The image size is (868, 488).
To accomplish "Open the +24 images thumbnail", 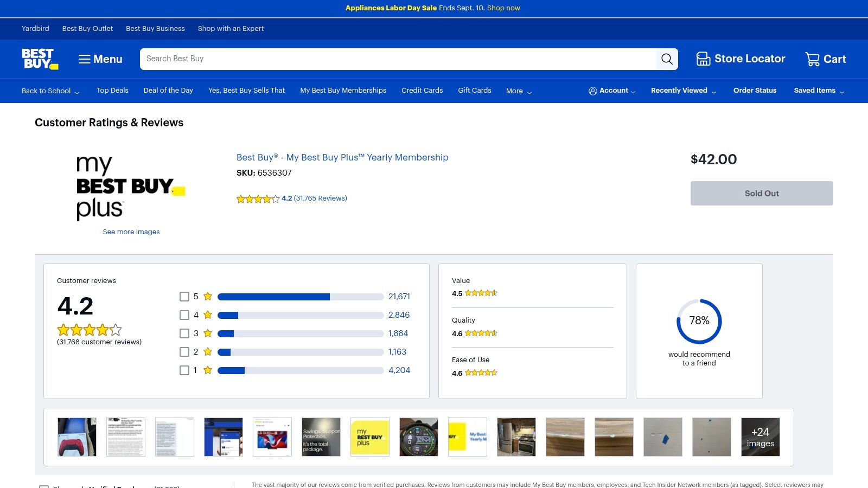I will click(x=761, y=437).
